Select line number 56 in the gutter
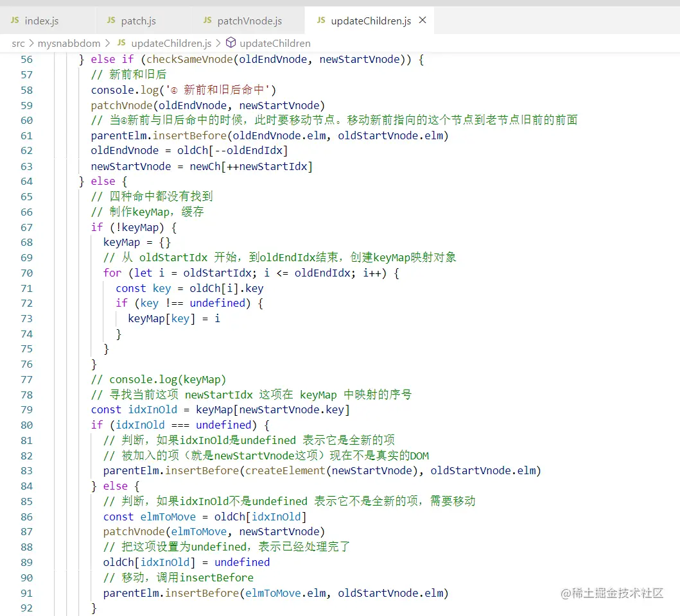Screen dimensions: 680x616 [x=26, y=59]
